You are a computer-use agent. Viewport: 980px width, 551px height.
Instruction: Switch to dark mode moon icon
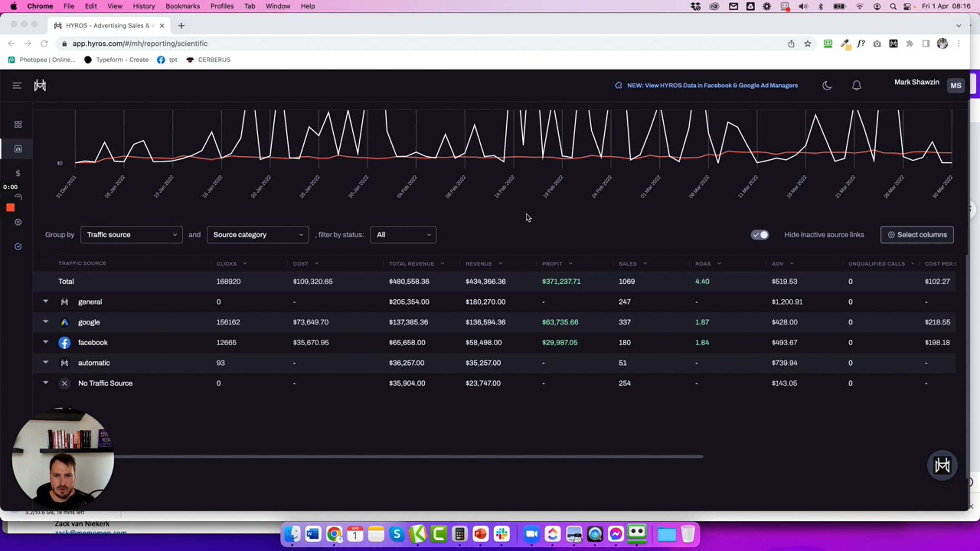pyautogui.click(x=827, y=85)
